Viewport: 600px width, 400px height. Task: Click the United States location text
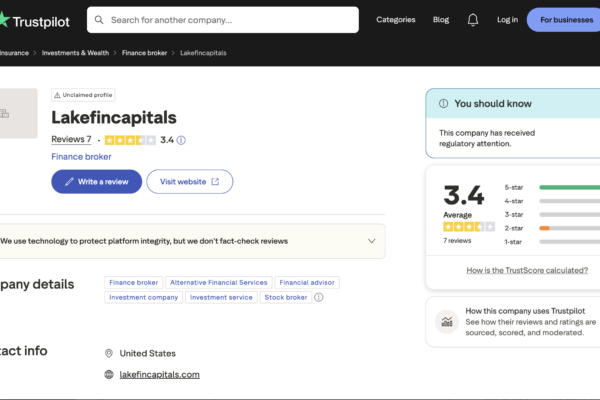[x=148, y=353]
